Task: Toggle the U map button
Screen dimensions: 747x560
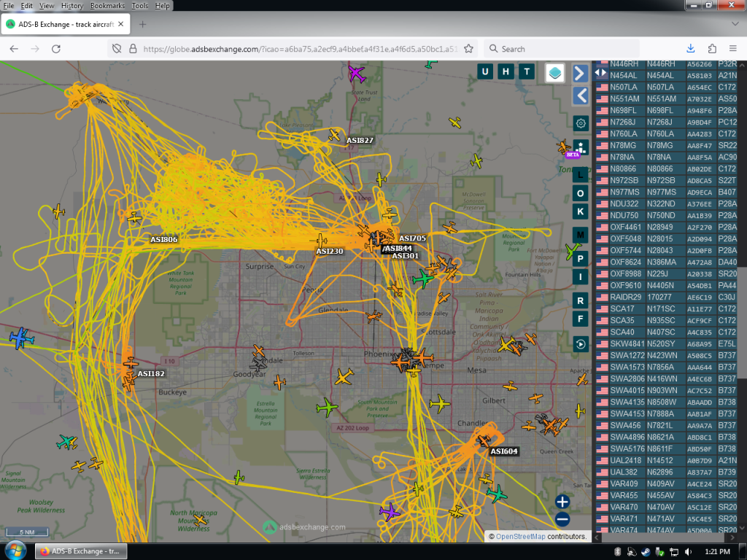Action: click(485, 72)
